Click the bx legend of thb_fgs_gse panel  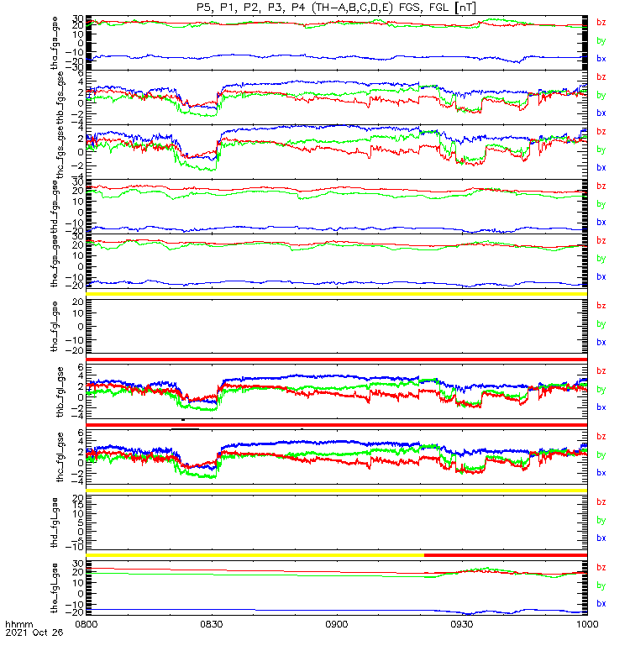click(601, 113)
